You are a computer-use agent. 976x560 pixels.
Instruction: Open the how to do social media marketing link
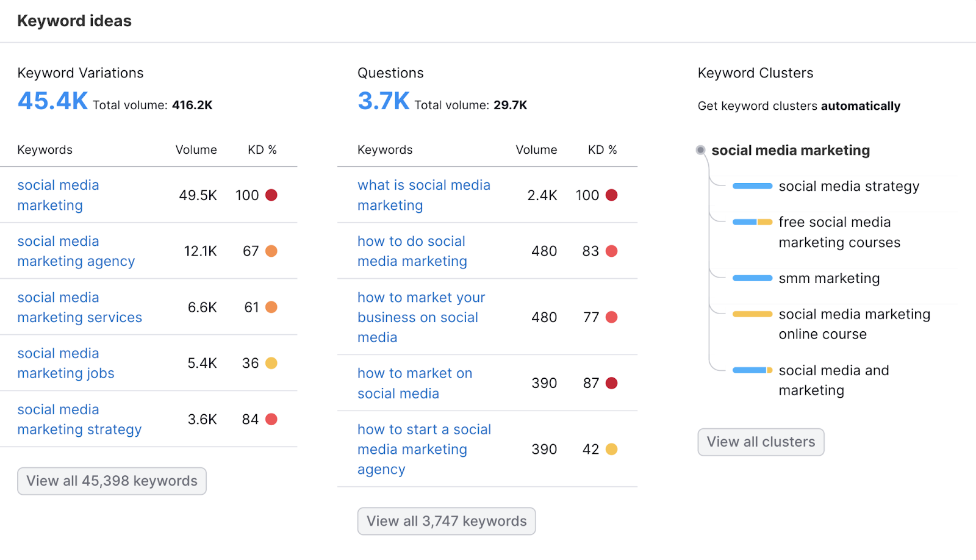point(411,251)
